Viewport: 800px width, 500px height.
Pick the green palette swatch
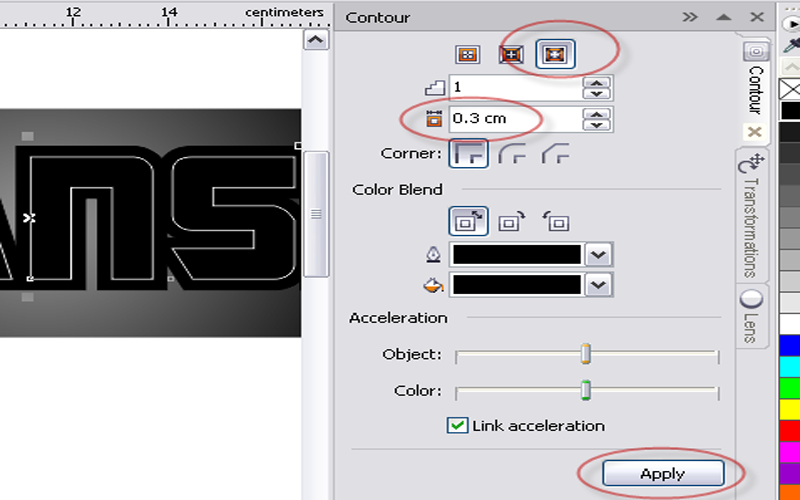pyautogui.click(x=790, y=388)
